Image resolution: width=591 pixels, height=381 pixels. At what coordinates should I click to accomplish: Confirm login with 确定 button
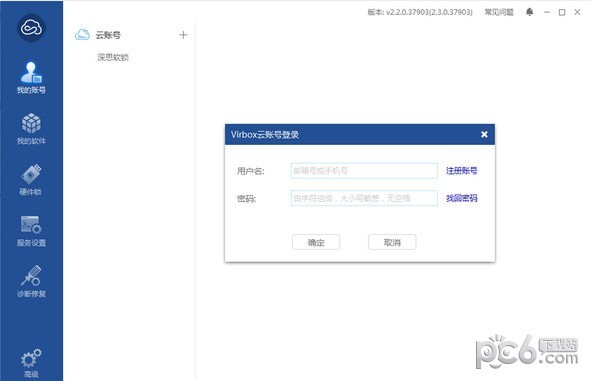(x=316, y=242)
